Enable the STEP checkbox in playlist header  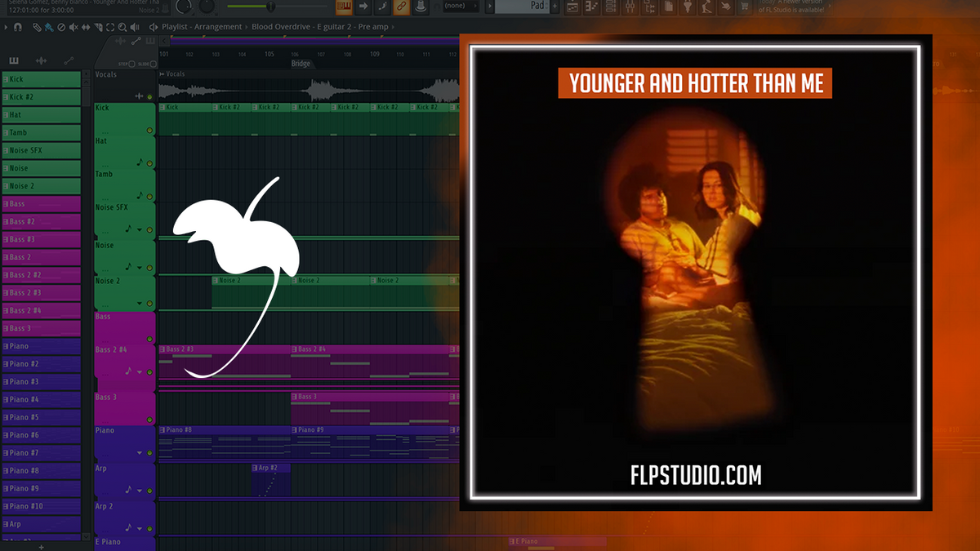(x=131, y=64)
